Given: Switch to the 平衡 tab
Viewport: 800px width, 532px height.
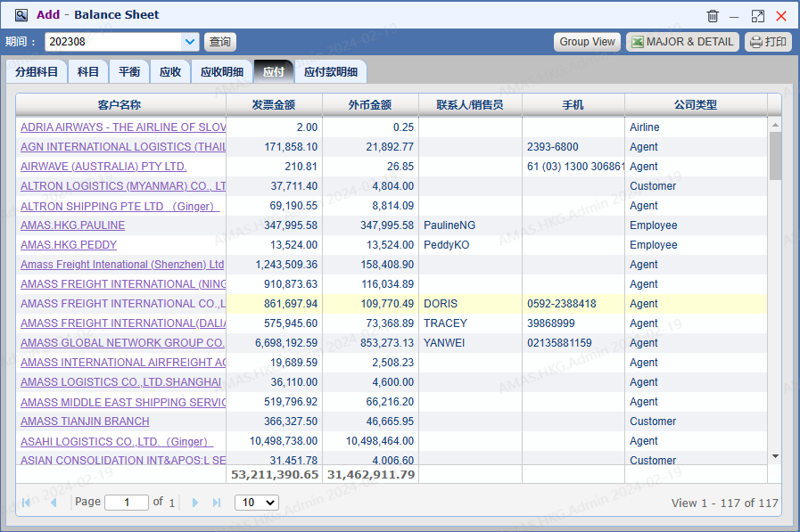Looking at the screenshot, I should point(129,72).
